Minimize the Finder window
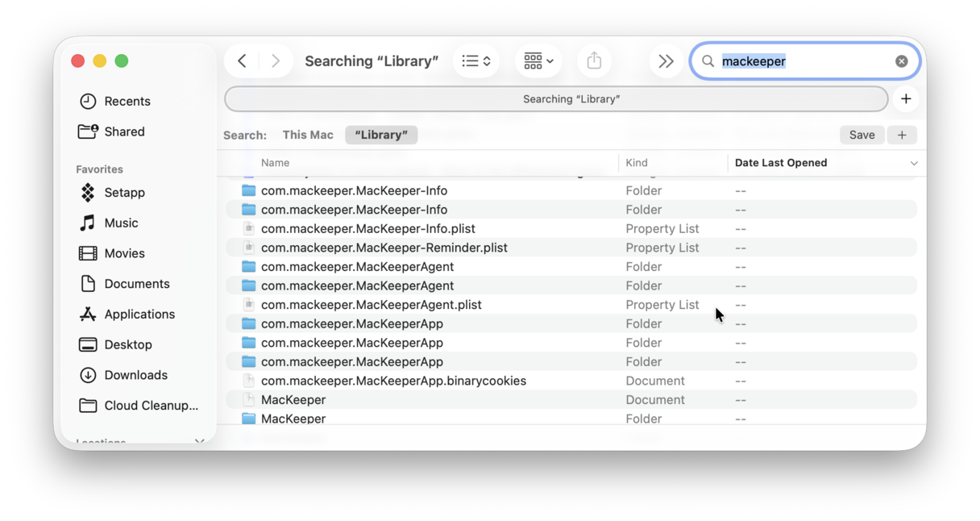 click(100, 61)
